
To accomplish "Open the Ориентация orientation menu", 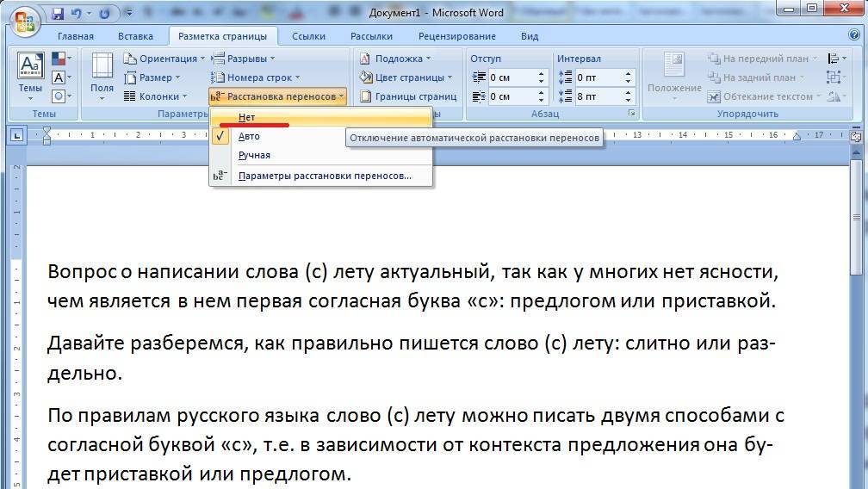I will [164, 58].
